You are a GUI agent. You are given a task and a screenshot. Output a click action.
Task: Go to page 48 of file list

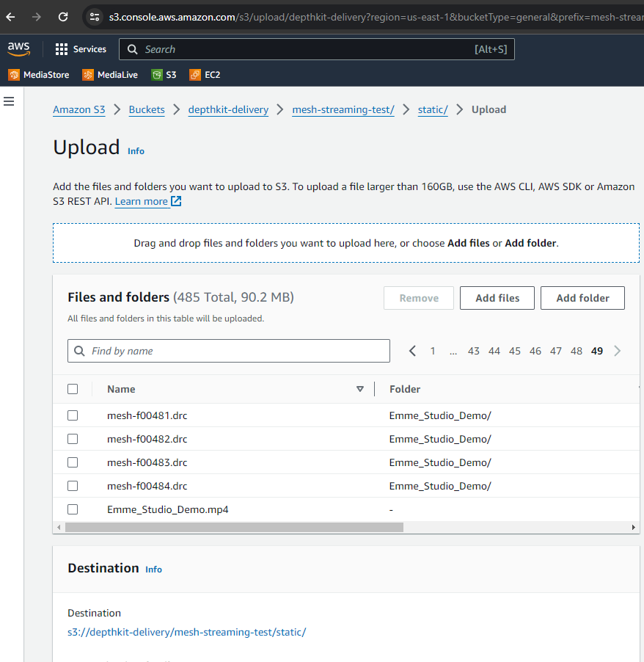577,351
